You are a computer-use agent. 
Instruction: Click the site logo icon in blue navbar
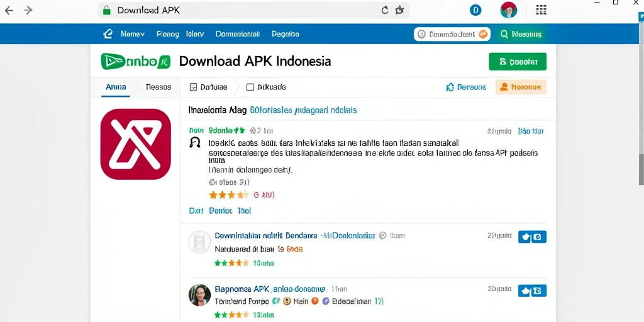click(108, 34)
